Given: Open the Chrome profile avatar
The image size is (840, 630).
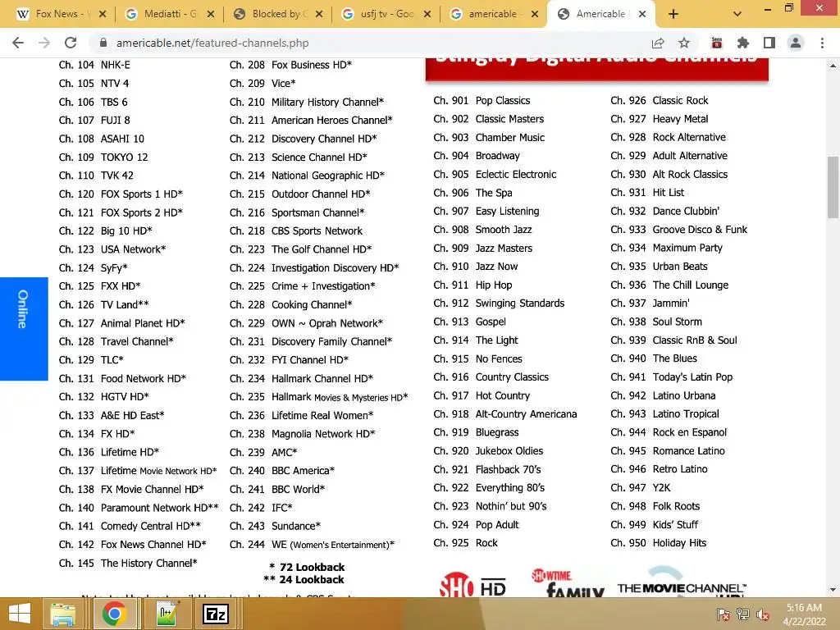Looking at the screenshot, I should pos(796,43).
